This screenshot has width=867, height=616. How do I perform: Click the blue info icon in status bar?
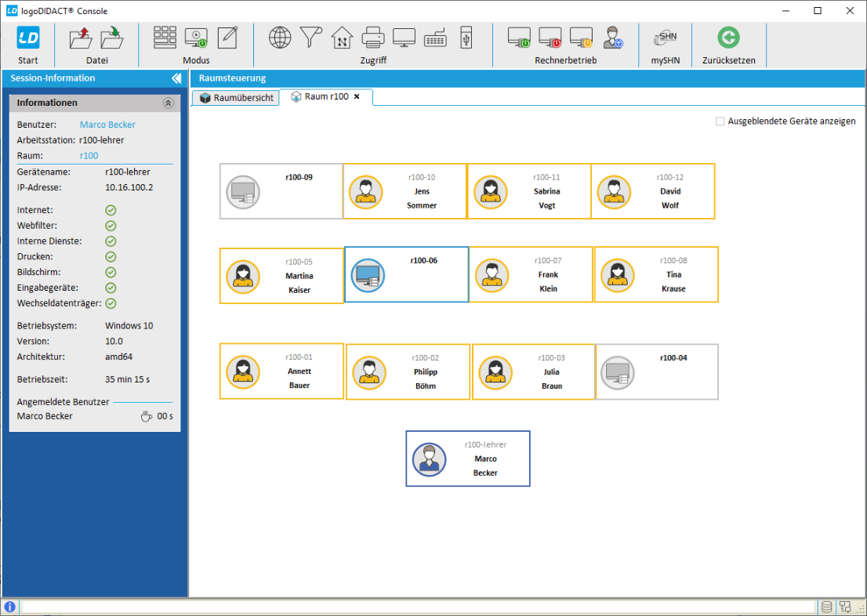(x=9, y=607)
